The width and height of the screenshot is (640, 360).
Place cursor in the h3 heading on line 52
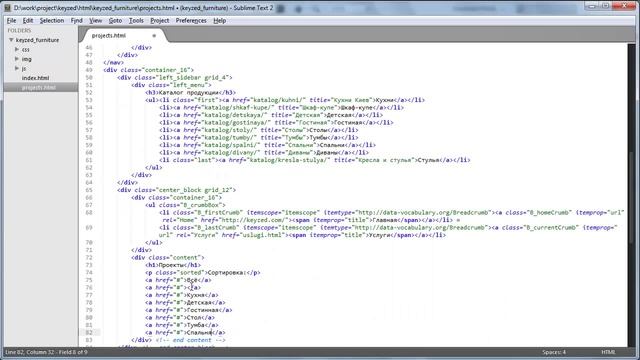[190, 93]
